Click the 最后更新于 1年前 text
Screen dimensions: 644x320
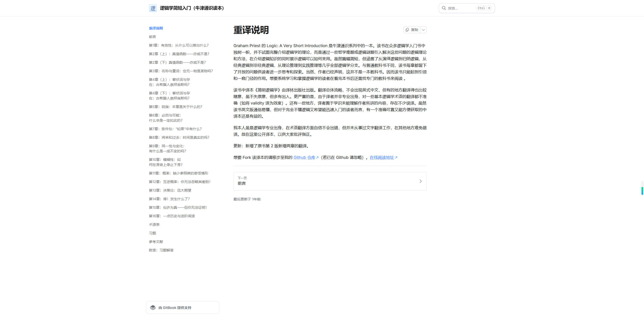pos(247,199)
